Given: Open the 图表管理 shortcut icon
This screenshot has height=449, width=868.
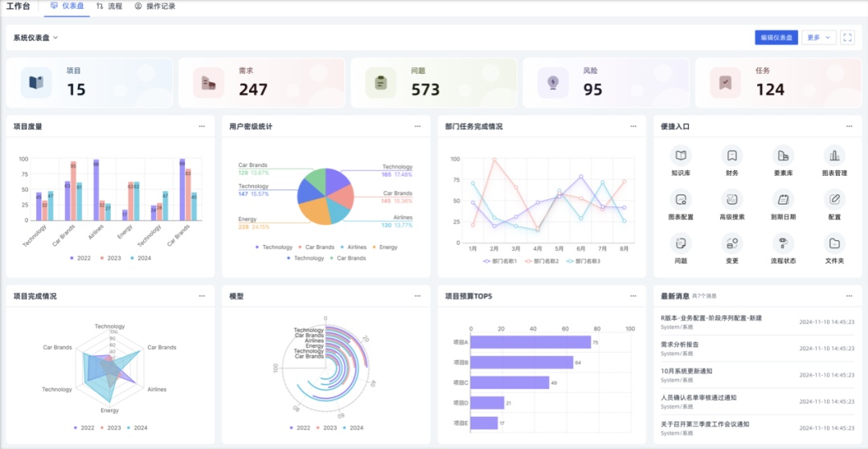Looking at the screenshot, I should coord(834,155).
